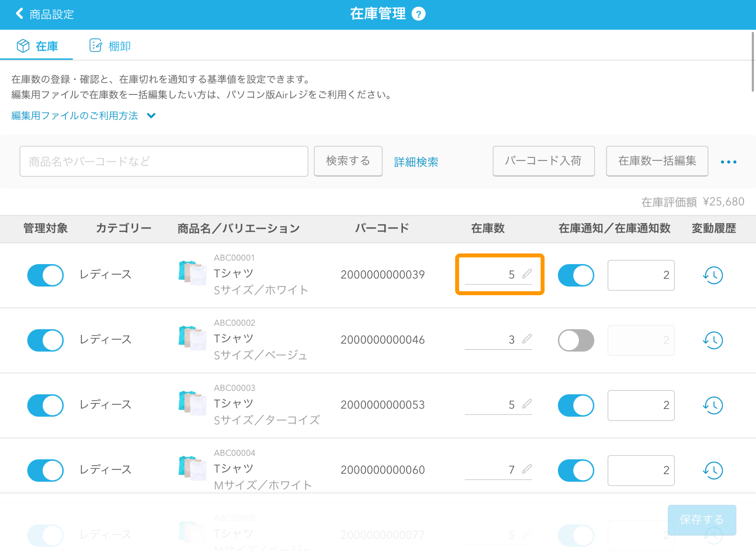Enable the stock notification toggle for Sサイズ/ベージュ
This screenshot has width=756, height=551.
pyautogui.click(x=576, y=340)
